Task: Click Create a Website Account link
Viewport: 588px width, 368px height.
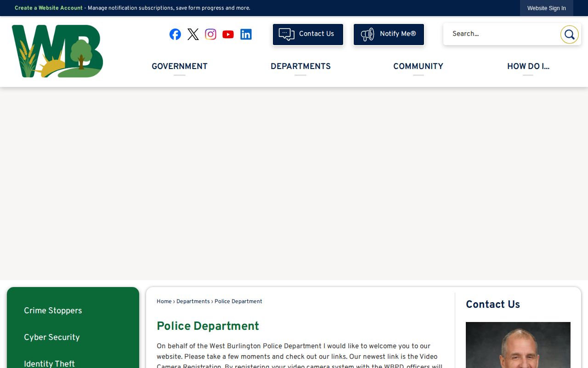Action: click(49, 8)
